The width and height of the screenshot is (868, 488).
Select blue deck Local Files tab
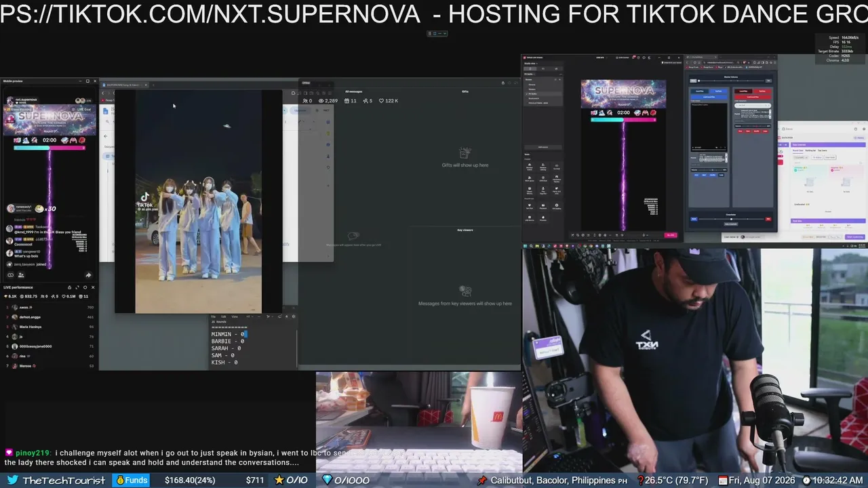click(x=701, y=90)
